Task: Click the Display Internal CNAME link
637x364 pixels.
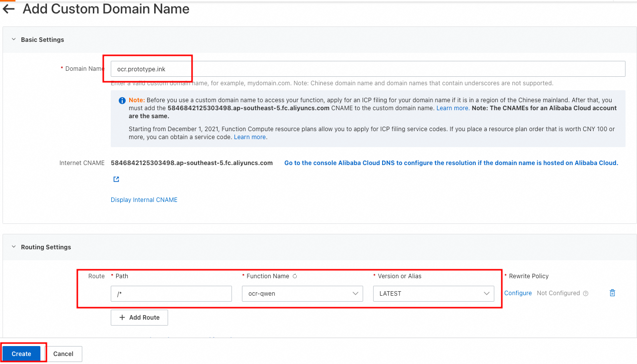Action: point(144,200)
